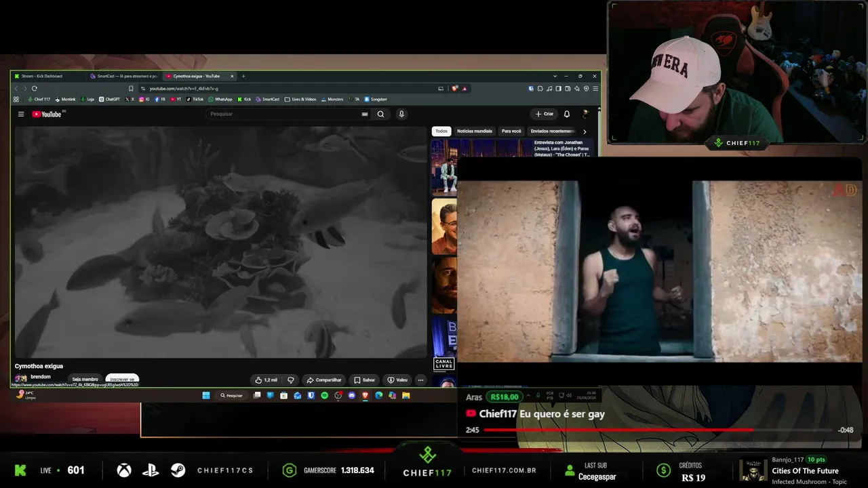The width and height of the screenshot is (868, 488).
Task: Open Discord from the taskbar
Action: [x=351, y=395]
